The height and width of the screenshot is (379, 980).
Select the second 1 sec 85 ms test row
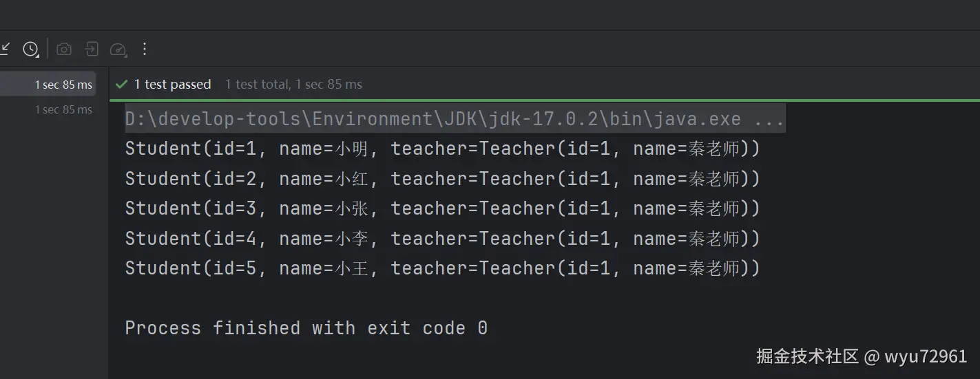pos(63,109)
